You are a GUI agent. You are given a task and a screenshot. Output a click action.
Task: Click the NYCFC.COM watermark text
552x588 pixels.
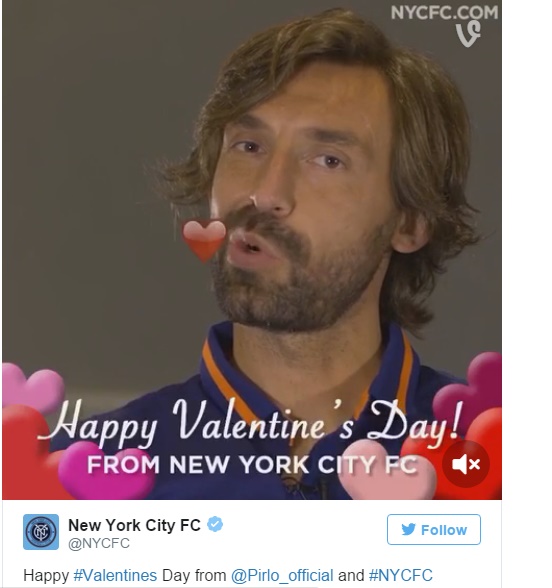(x=444, y=12)
